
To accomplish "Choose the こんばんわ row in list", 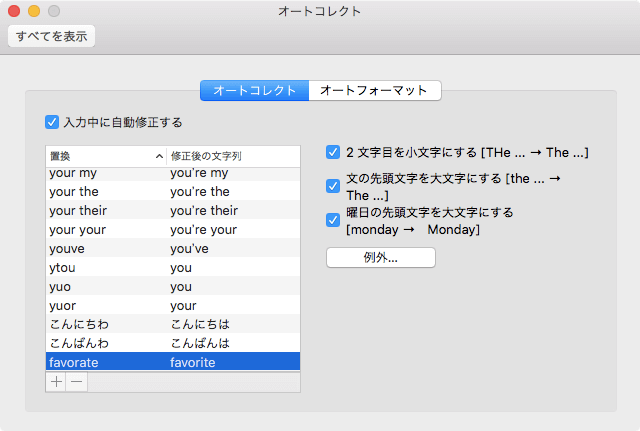I will [x=172, y=343].
